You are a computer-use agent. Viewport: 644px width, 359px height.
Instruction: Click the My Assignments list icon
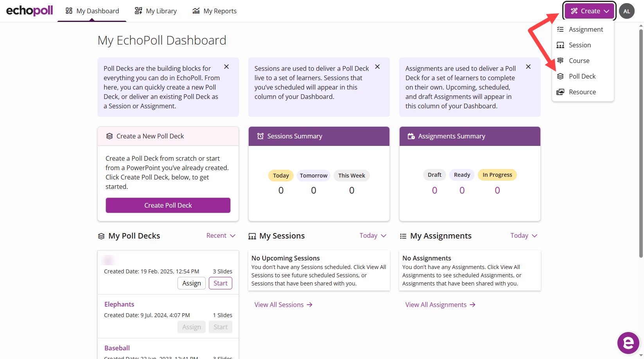pos(403,236)
